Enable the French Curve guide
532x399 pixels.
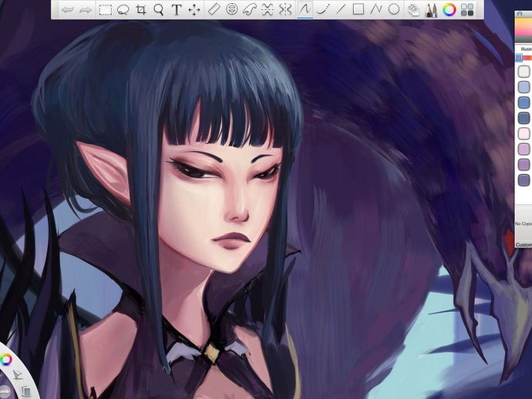pyautogui.click(x=249, y=9)
